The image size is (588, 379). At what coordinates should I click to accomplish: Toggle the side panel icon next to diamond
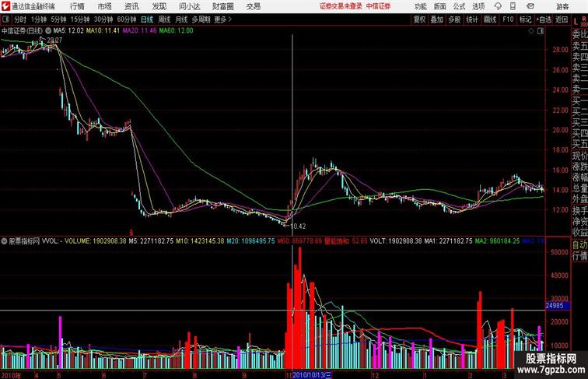(541, 31)
